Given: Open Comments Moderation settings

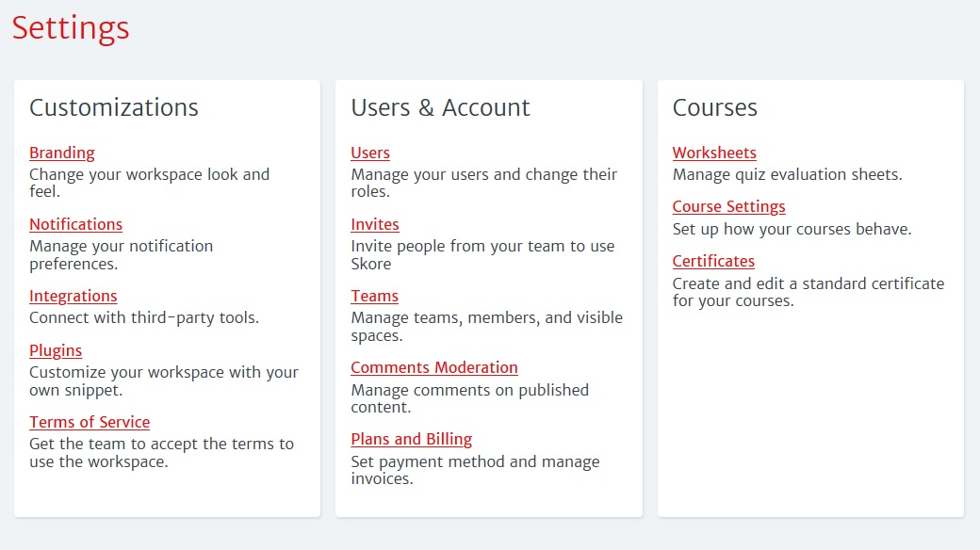Looking at the screenshot, I should pyautogui.click(x=434, y=367).
